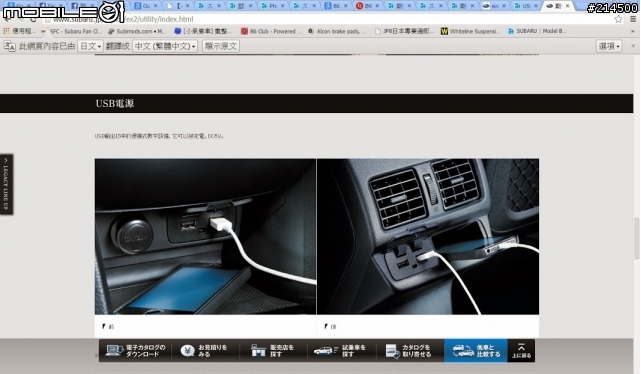Click the car icon for 試乗車を探す

[x=325, y=350]
